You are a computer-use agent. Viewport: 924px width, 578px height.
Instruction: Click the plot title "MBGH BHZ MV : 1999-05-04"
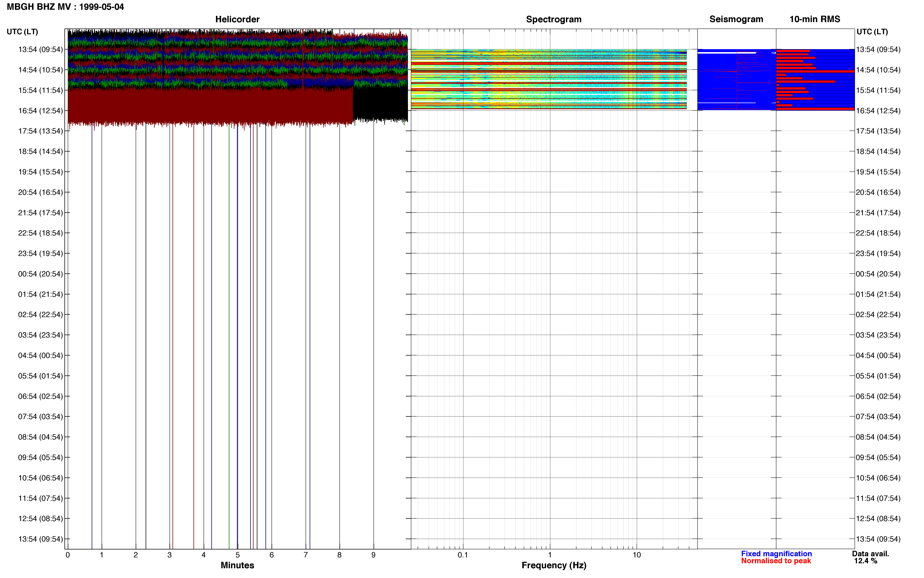click(65, 7)
